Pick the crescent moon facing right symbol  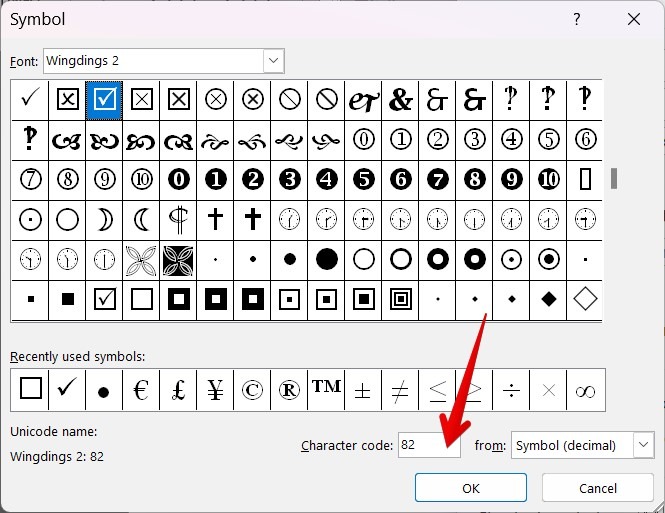click(x=104, y=220)
